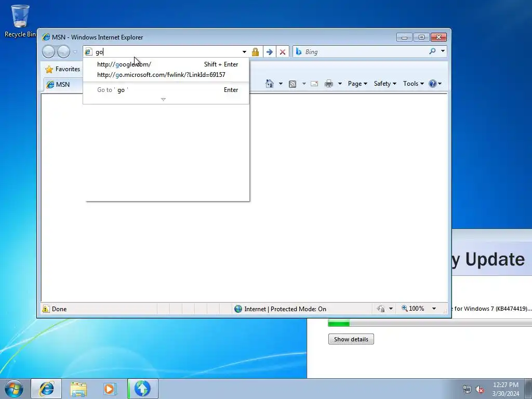
Task: Open the zoom level dropdown arrow
Action: click(434, 309)
